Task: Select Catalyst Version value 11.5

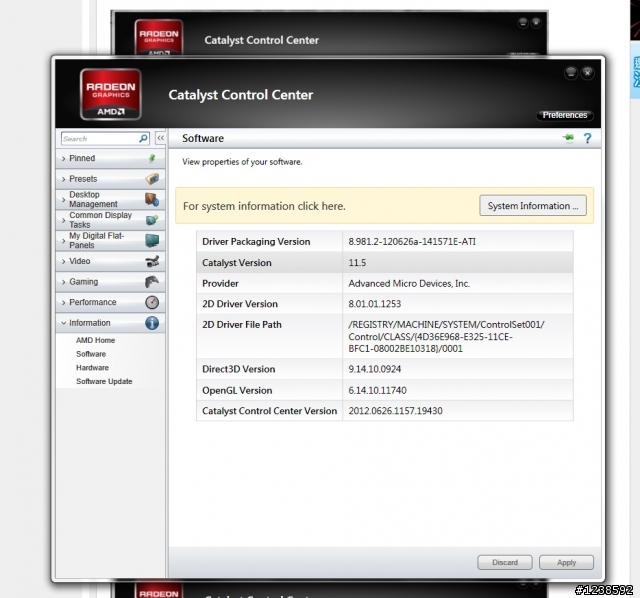Action: click(357, 262)
